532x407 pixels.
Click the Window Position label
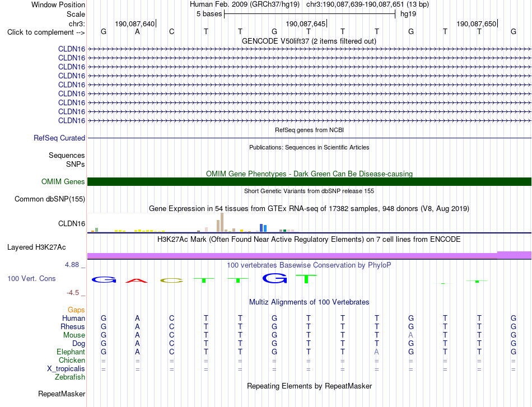coord(58,4)
